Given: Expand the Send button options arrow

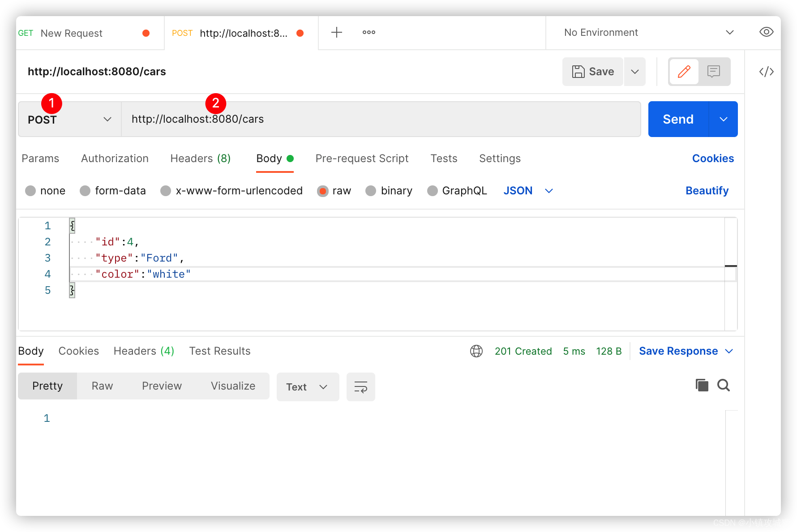Looking at the screenshot, I should (x=724, y=119).
